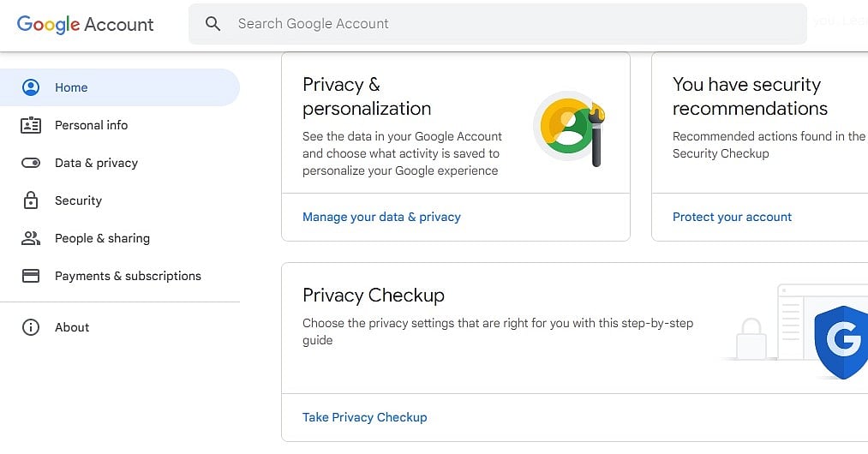868x454 pixels.
Task: Go to Payments & subscriptions section
Action: [128, 276]
